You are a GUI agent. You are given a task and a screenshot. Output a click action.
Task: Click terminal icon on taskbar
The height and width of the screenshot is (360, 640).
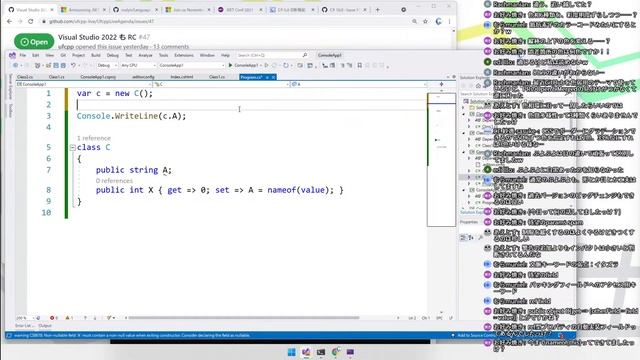click(321, 352)
